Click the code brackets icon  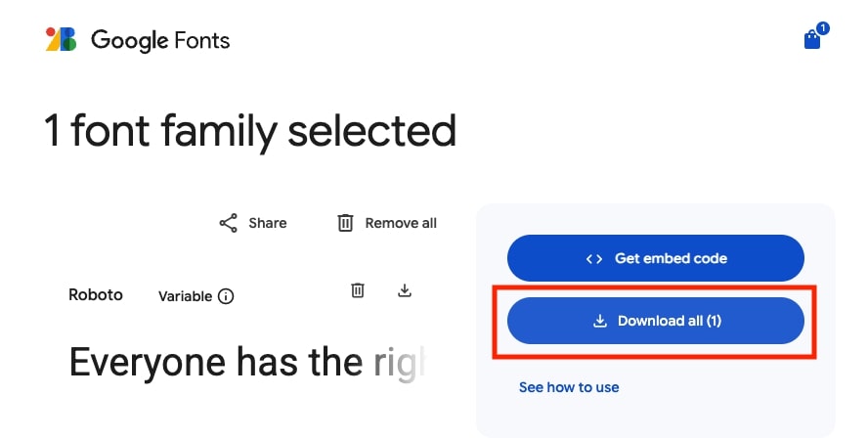point(593,259)
